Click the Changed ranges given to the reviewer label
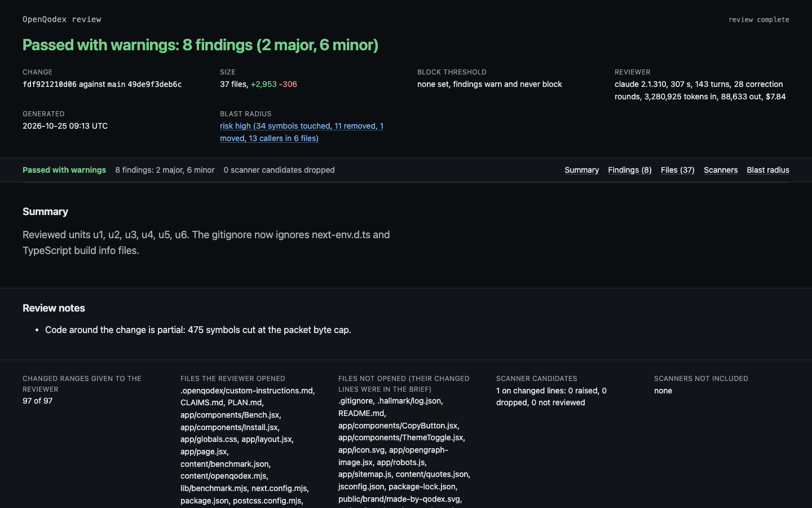812x508 pixels. pos(82,384)
